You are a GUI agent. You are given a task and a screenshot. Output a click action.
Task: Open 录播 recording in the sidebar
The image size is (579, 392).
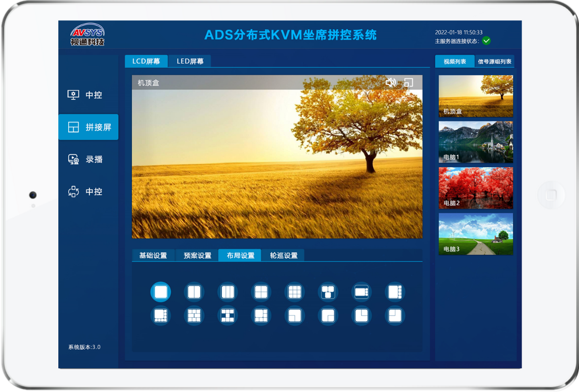[x=88, y=159]
